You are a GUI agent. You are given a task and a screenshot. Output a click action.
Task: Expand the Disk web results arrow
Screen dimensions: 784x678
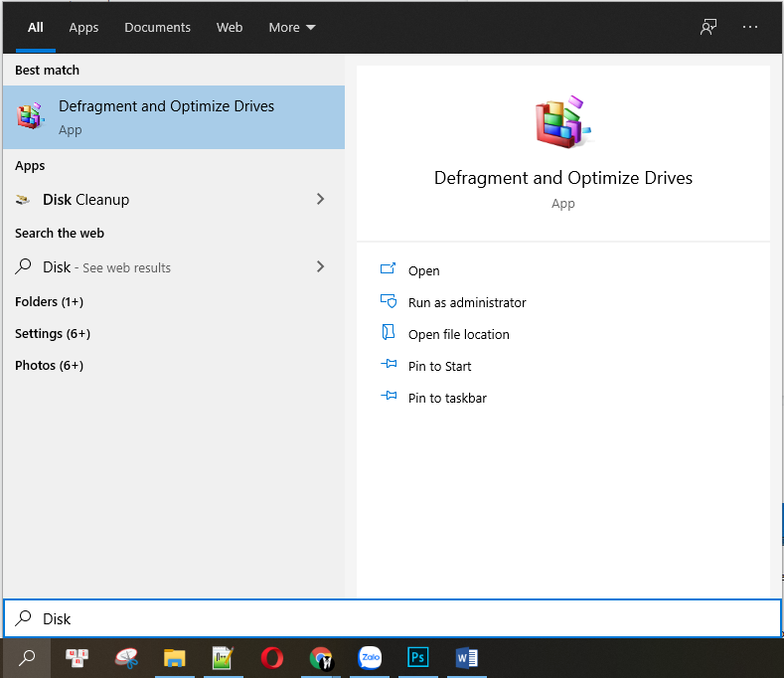click(320, 266)
